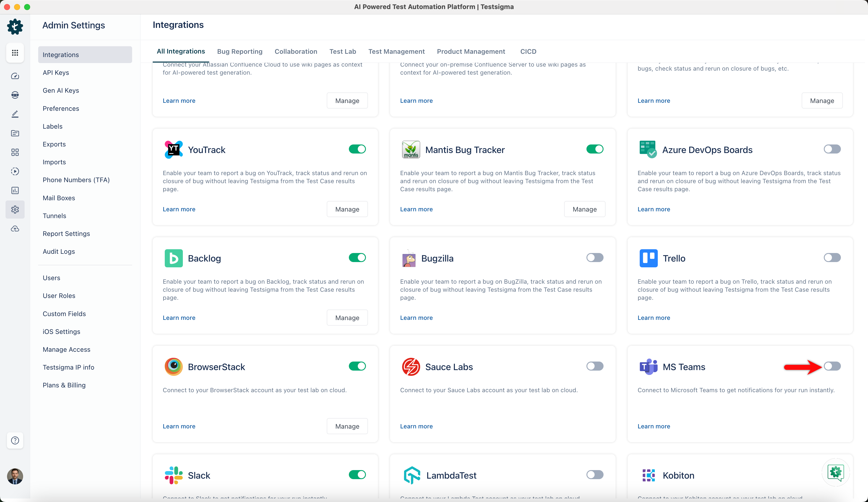The image size is (868, 502).
Task: Click the robot face icon in the rail
Action: (x=15, y=95)
